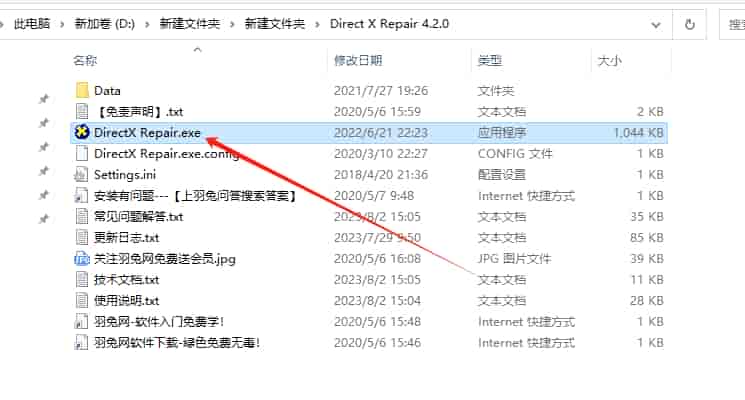This screenshot has width=745, height=400.
Task: Click the date 2020/3/10 22:27
Action: (381, 153)
